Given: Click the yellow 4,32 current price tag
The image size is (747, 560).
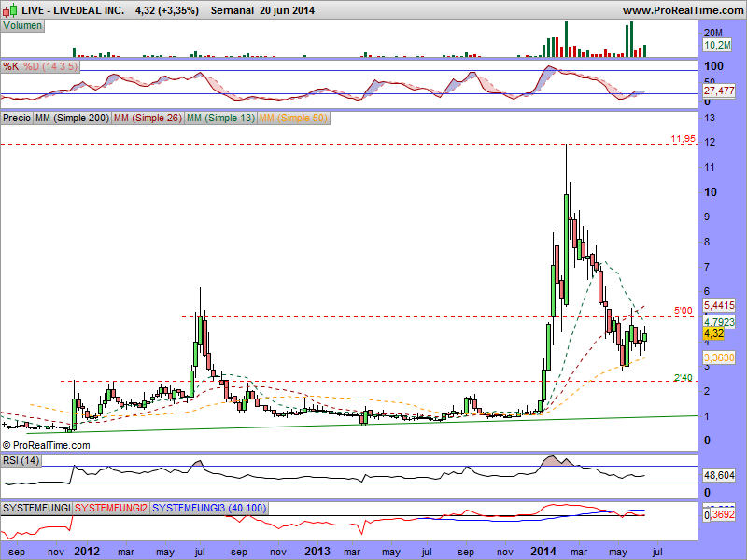Looking at the screenshot, I should 713,333.
